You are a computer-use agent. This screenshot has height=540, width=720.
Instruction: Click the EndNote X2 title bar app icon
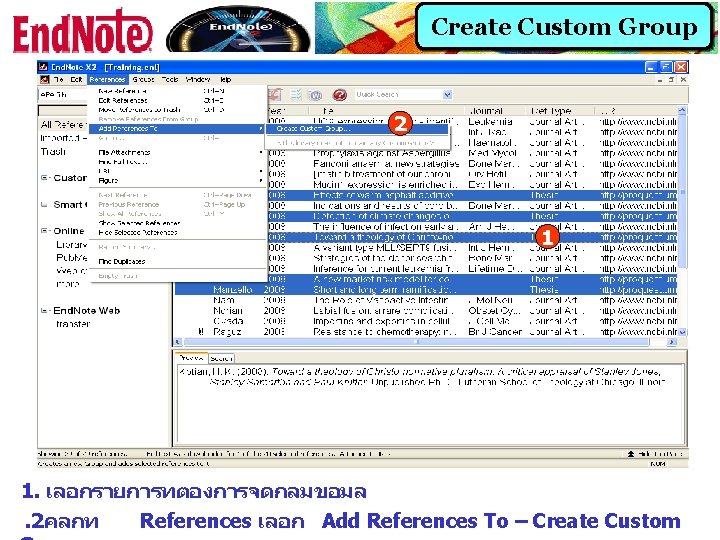pyautogui.click(x=43, y=67)
